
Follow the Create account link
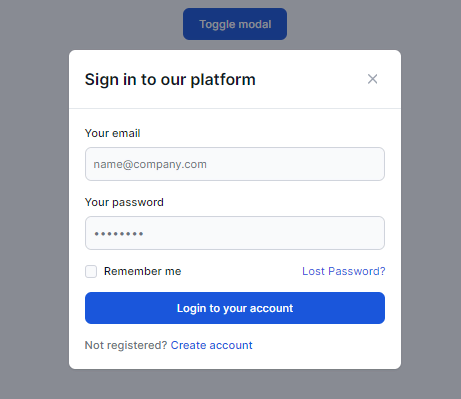pos(212,345)
